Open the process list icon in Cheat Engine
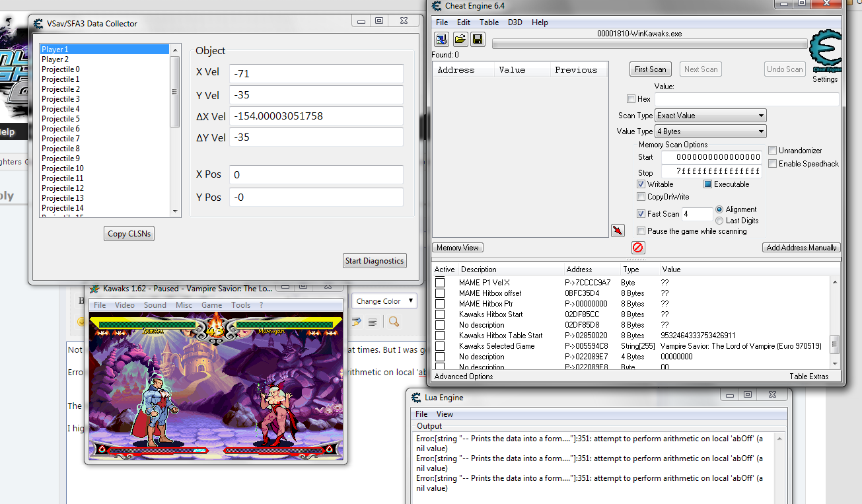The image size is (862, 504). (x=442, y=40)
